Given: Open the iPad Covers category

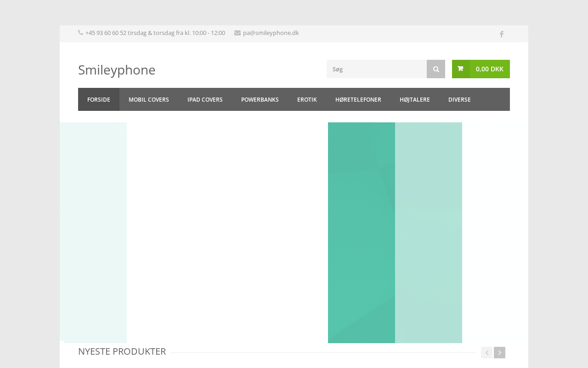Looking at the screenshot, I should pos(205,99).
